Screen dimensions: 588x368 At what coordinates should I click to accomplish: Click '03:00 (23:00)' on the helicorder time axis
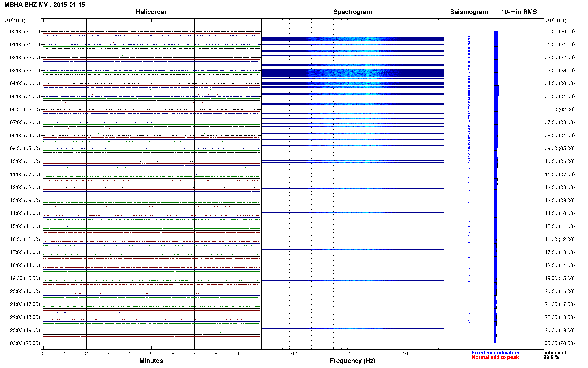pos(25,71)
